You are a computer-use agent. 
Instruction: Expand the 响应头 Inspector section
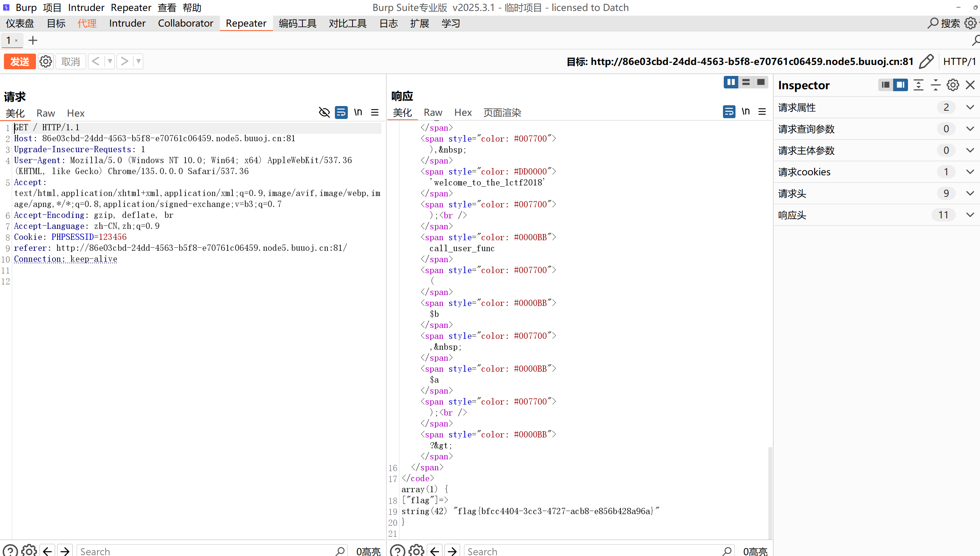pyautogui.click(x=970, y=215)
